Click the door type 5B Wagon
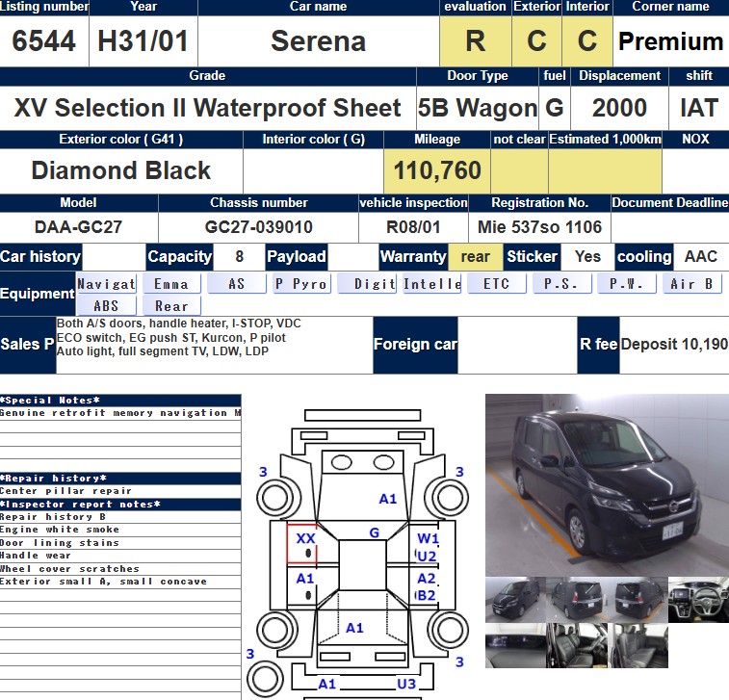Screen dimensions: 729x700 [x=478, y=108]
